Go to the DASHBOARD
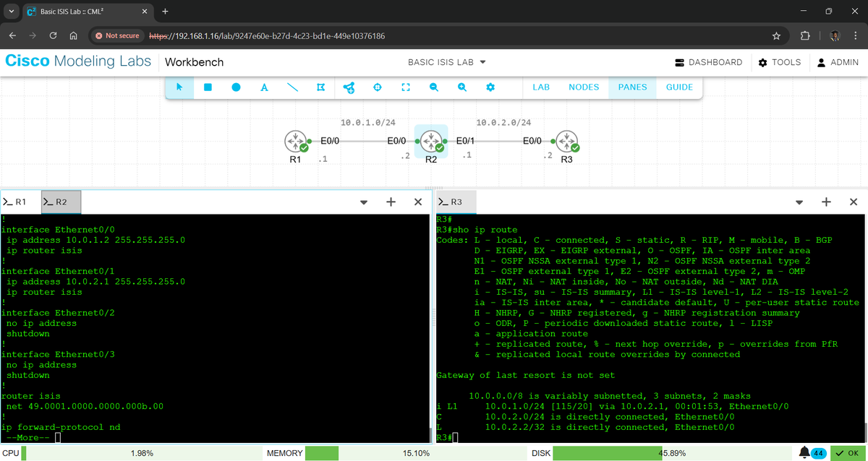Viewport: 868px width, 461px height. pyautogui.click(x=708, y=62)
